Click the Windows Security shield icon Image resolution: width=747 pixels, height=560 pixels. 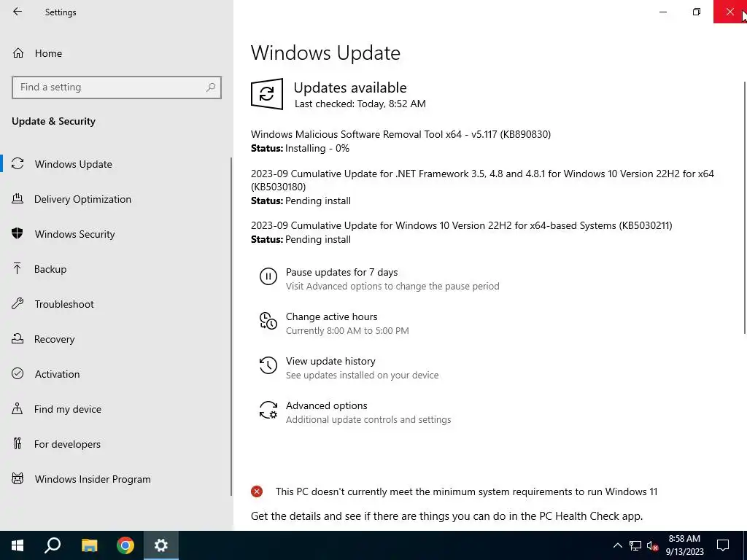pos(18,233)
